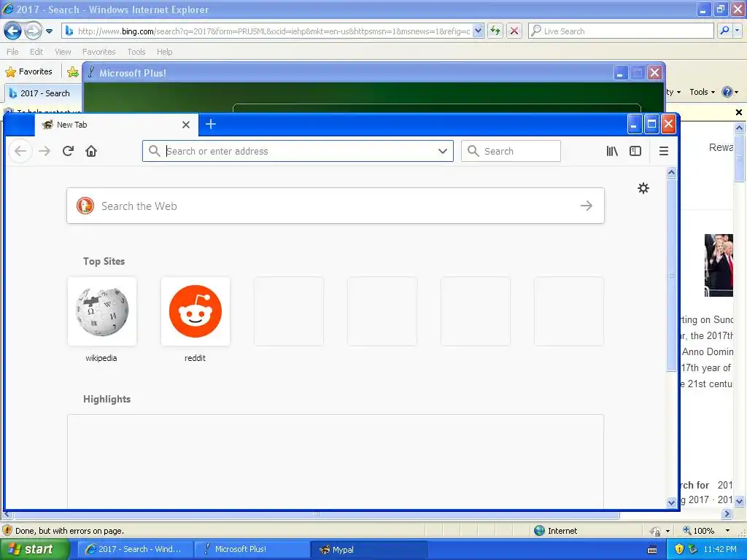Open the IE command bar Tools dropdown
The image size is (747, 560).
pos(703,92)
